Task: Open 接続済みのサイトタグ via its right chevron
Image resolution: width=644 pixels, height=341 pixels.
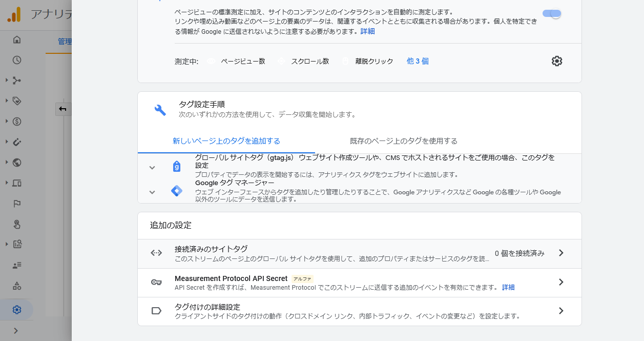Action: pyautogui.click(x=561, y=253)
